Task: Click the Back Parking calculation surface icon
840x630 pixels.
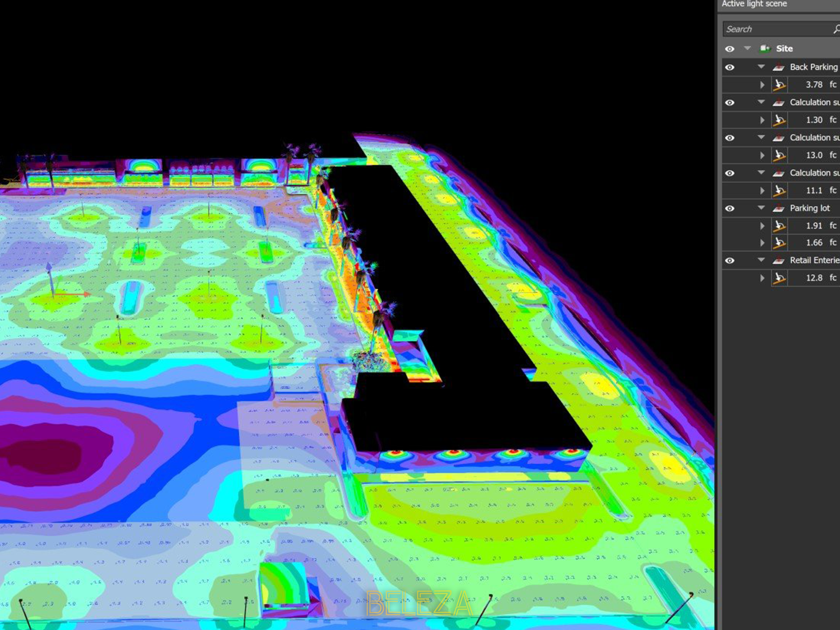Action: coord(778,67)
